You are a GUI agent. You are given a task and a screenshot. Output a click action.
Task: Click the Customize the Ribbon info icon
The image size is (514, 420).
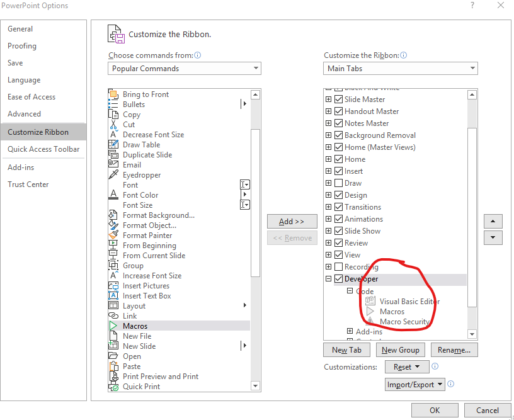tap(404, 55)
